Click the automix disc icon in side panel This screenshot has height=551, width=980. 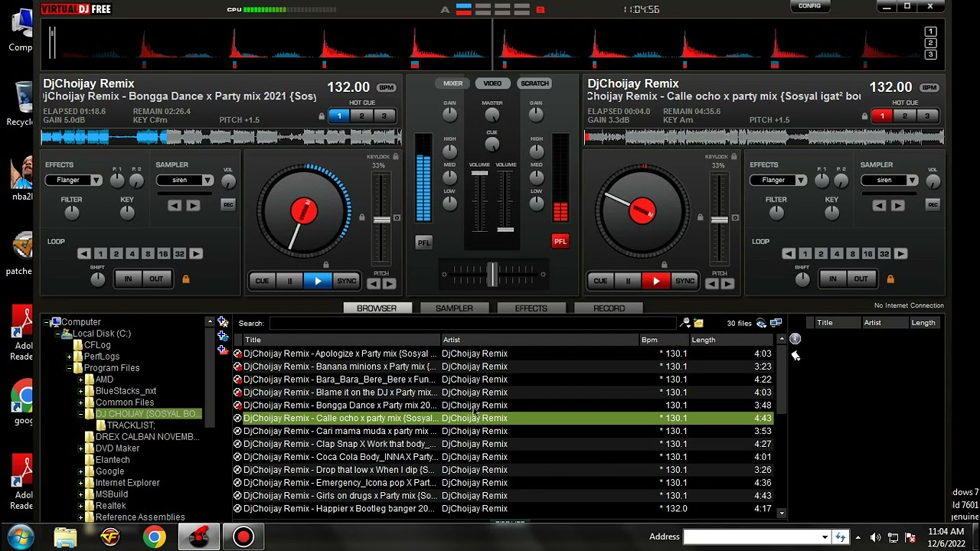pos(795,339)
